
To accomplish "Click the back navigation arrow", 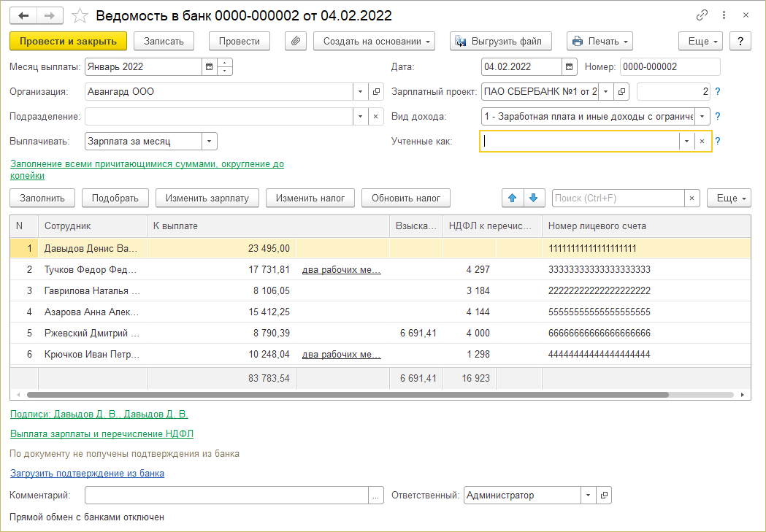I will coord(23,15).
